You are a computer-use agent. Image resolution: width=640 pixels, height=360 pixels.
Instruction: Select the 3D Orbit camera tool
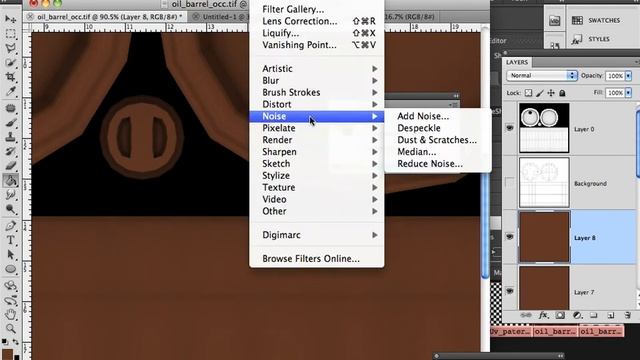click(x=11, y=301)
